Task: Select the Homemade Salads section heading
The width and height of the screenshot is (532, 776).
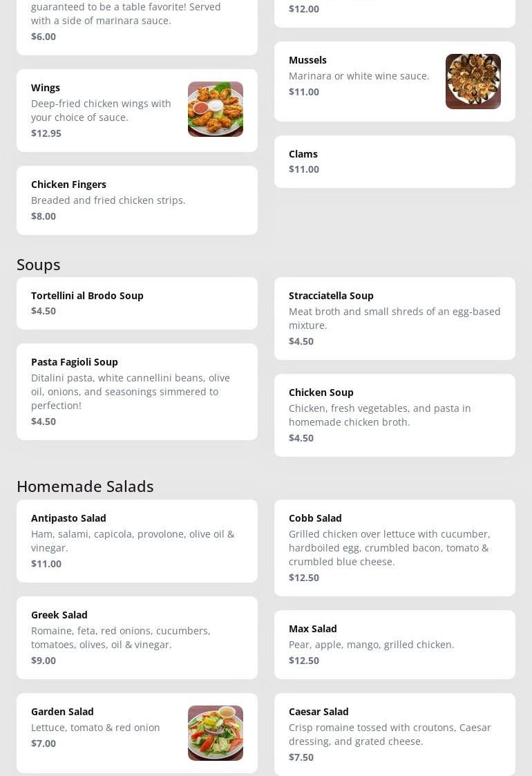Action: coord(85,486)
